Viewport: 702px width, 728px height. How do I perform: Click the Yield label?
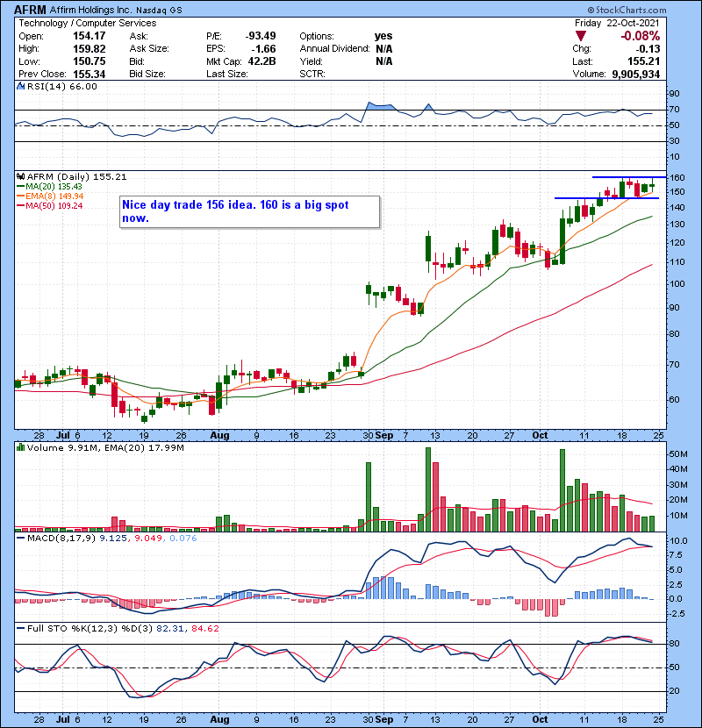pyautogui.click(x=311, y=61)
